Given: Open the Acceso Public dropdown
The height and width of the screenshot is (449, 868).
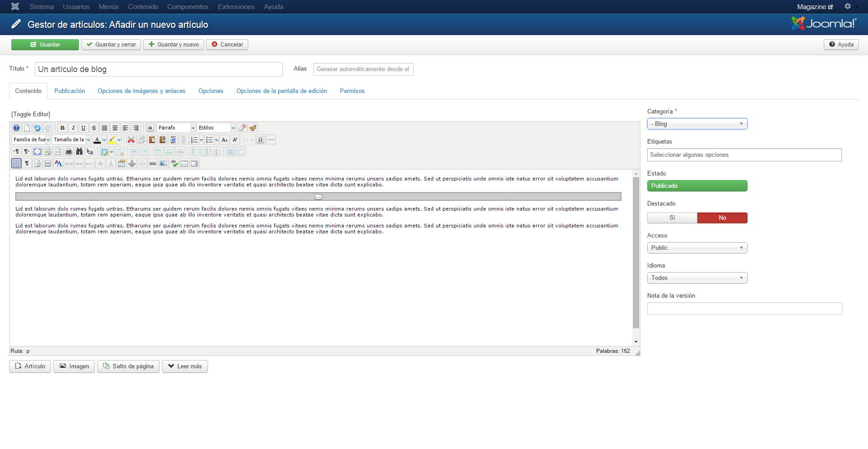Looking at the screenshot, I should [x=697, y=248].
